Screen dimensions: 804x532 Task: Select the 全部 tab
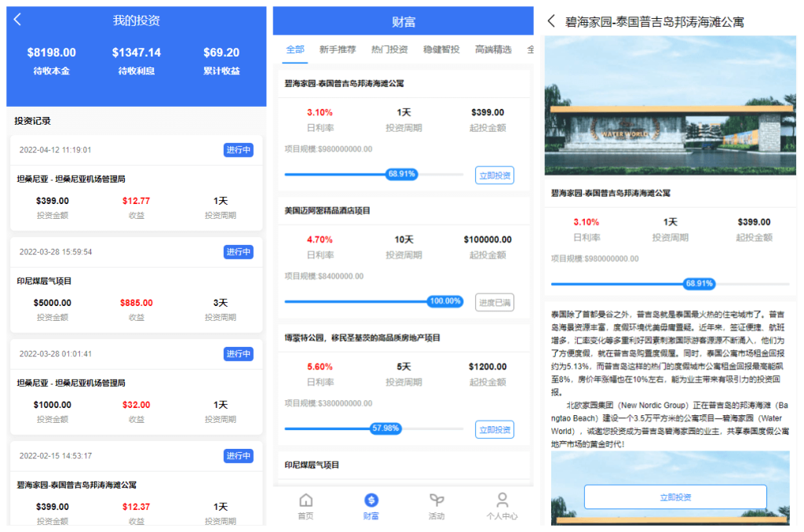pyautogui.click(x=295, y=49)
